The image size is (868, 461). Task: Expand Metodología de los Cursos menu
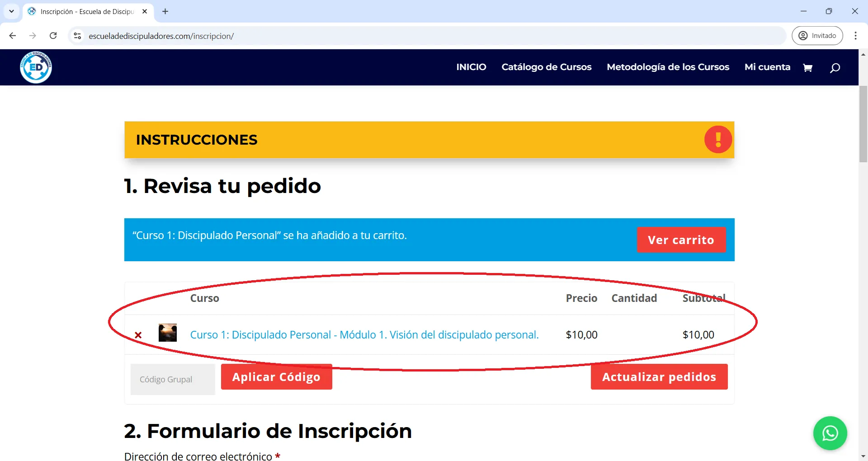pos(668,67)
